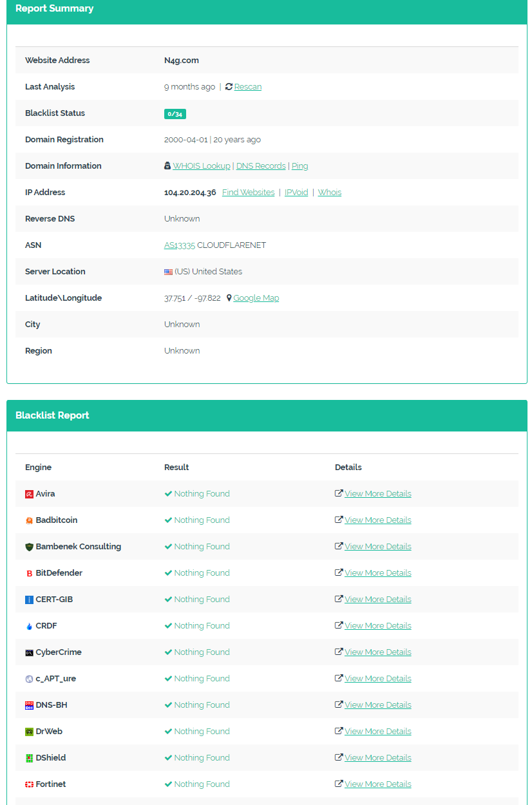
Task: View More Details for CRDF
Action: pyautogui.click(x=378, y=626)
